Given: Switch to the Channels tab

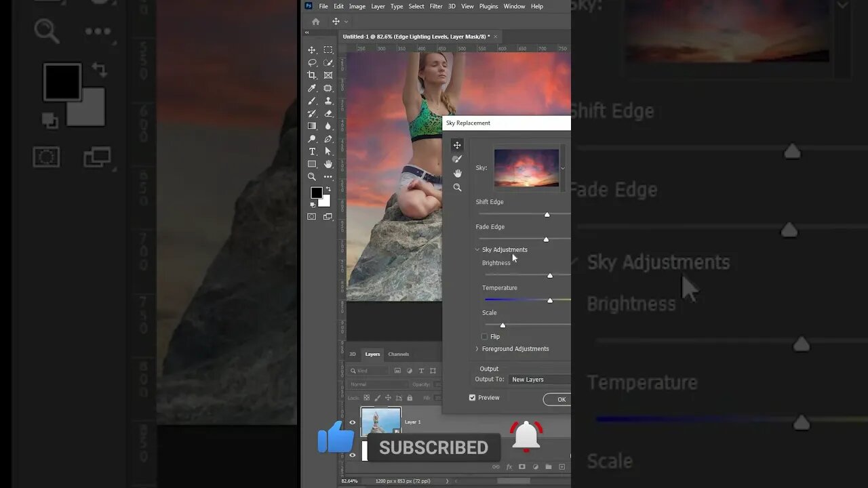Looking at the screenshot, I should coord(399,354).
